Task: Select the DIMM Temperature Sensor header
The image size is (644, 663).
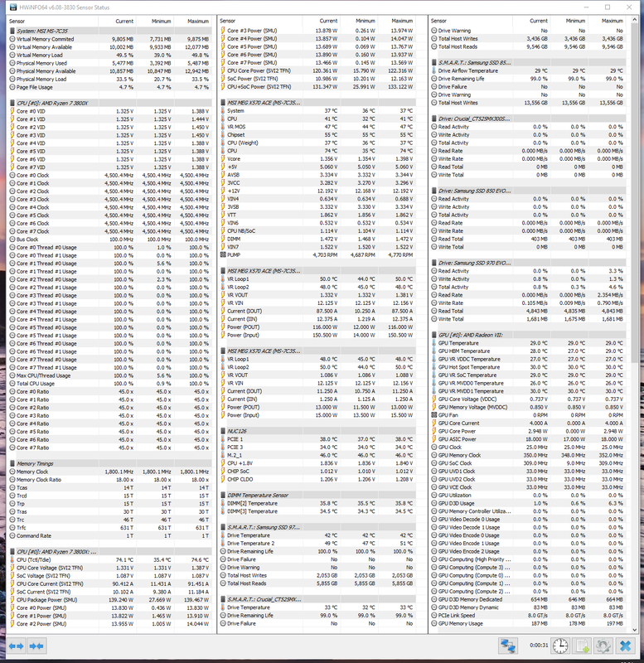Action: pos(317,495)
